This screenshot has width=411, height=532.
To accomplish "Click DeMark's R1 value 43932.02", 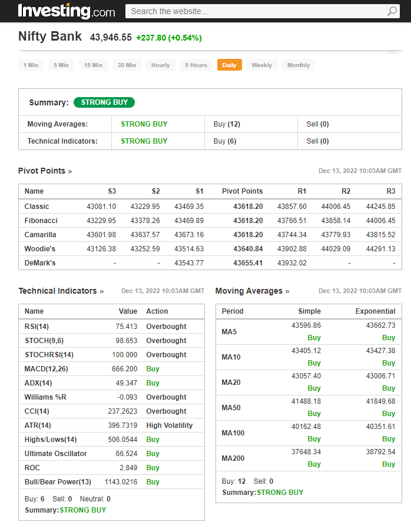I will (x=292, y=262).
